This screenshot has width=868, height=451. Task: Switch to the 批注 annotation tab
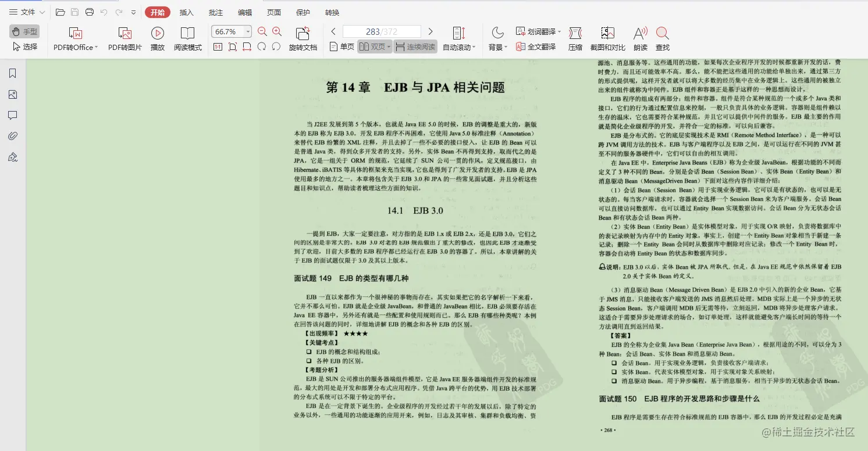[215, 12]
